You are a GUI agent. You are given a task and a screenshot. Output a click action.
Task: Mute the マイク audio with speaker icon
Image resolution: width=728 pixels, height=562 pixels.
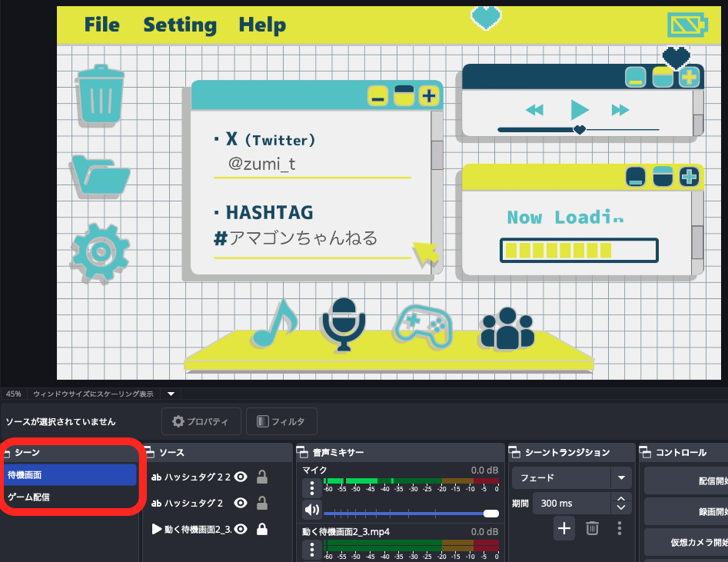pyautogui.click(x=312, y=509)
